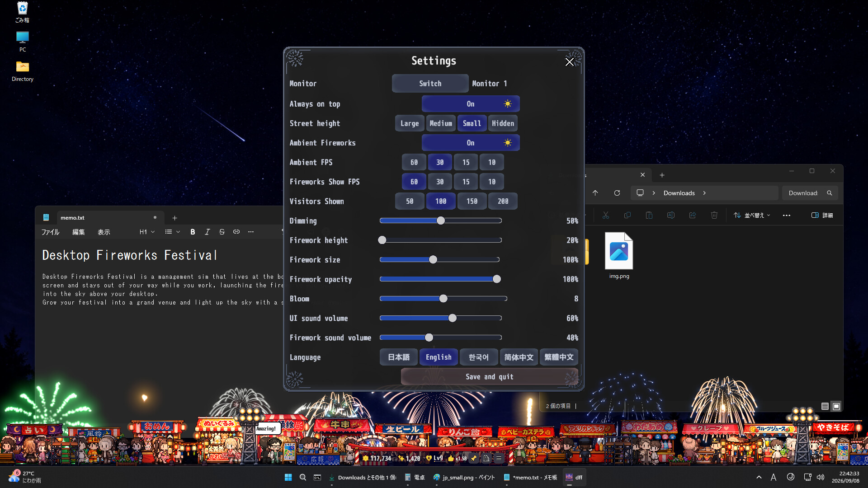Set Street height to Large
The image size is (868, 488).
410,123
